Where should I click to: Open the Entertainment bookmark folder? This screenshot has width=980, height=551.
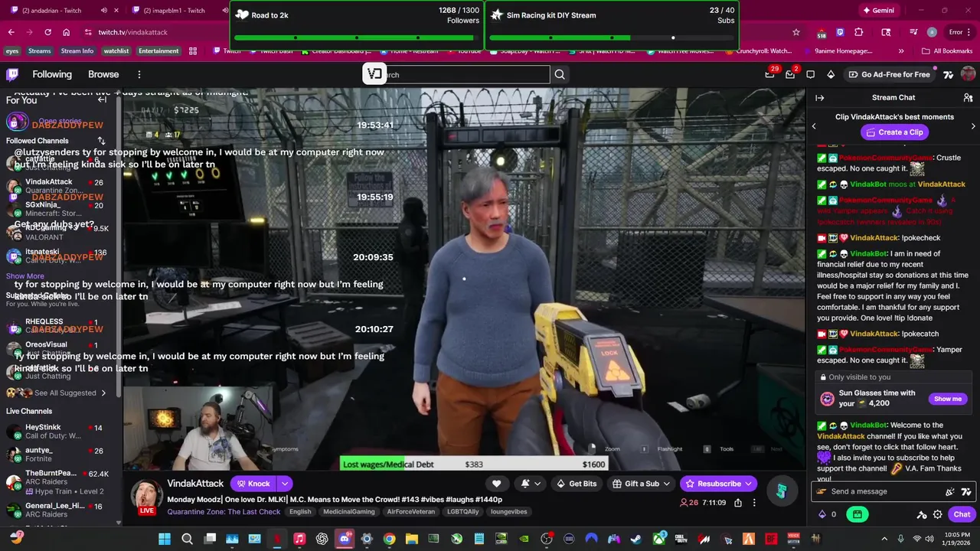[x=158, y=51]
